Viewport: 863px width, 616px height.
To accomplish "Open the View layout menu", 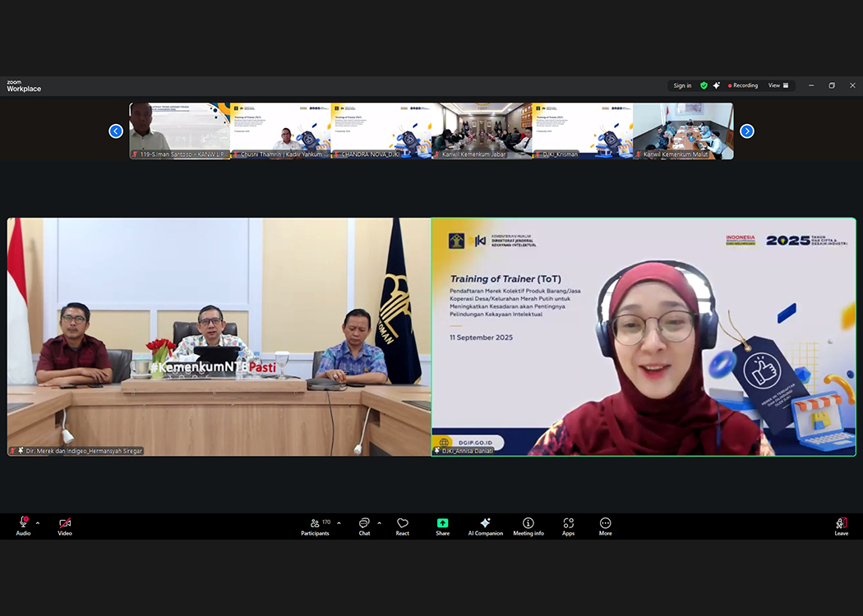I will pos(778,85).
